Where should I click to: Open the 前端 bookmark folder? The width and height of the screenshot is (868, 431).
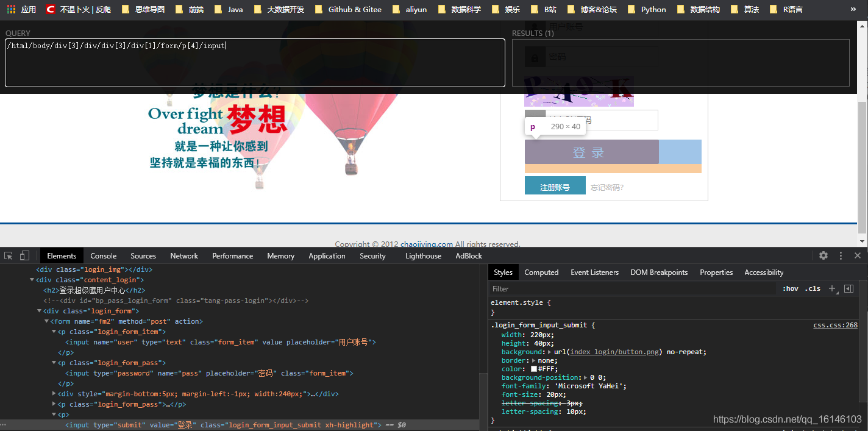pos(190,10)
